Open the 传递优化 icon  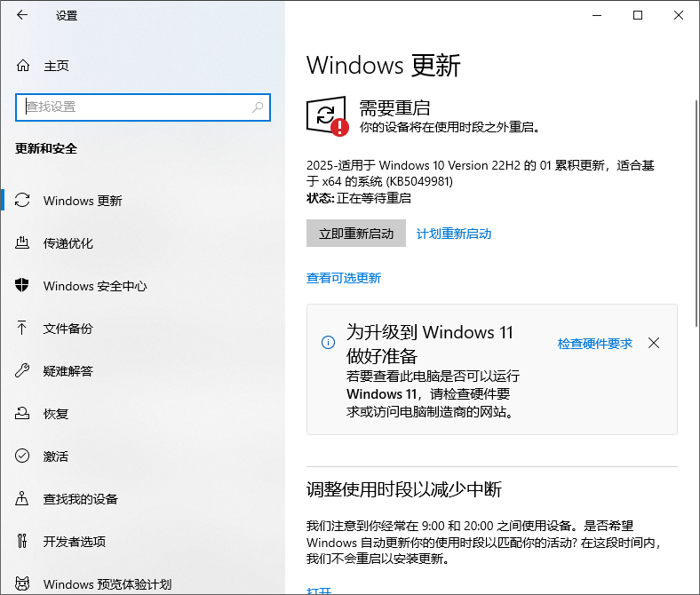coord(22,242)
